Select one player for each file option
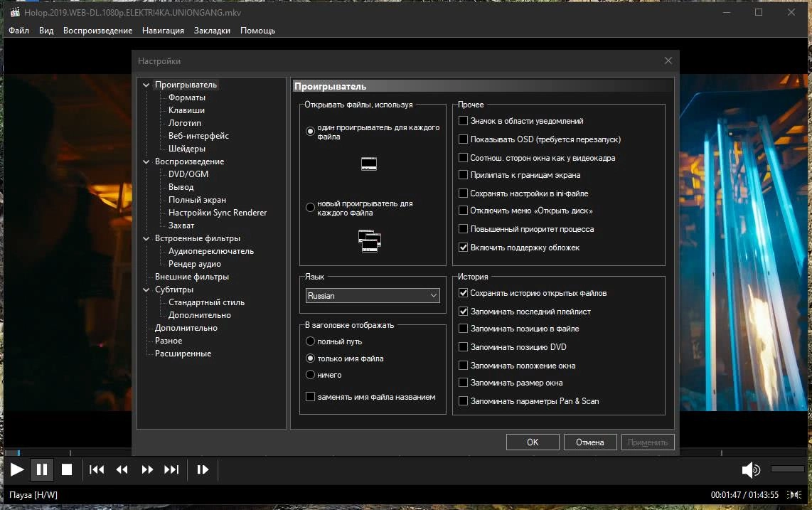The height and width of the screenshot is (510, 812). click(x=310, y=132)
